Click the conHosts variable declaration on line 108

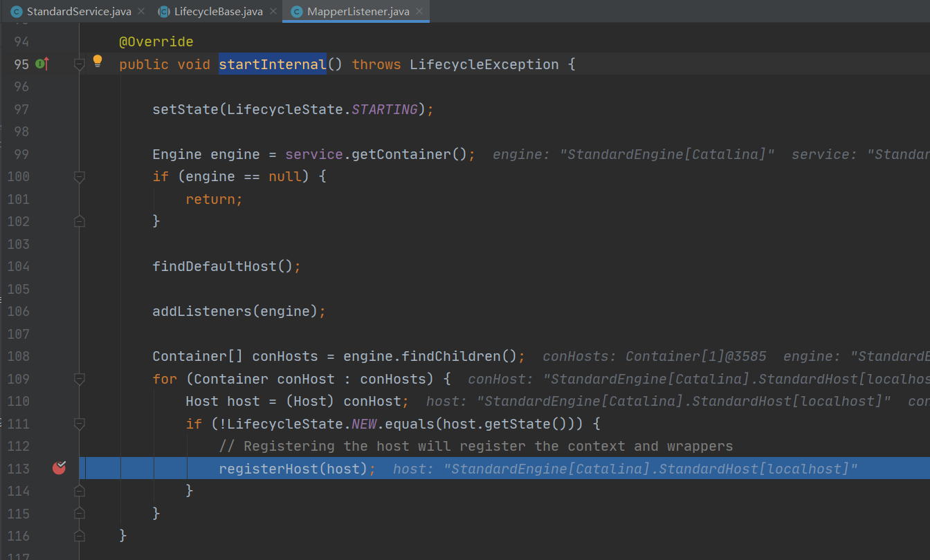coord(285,356)
